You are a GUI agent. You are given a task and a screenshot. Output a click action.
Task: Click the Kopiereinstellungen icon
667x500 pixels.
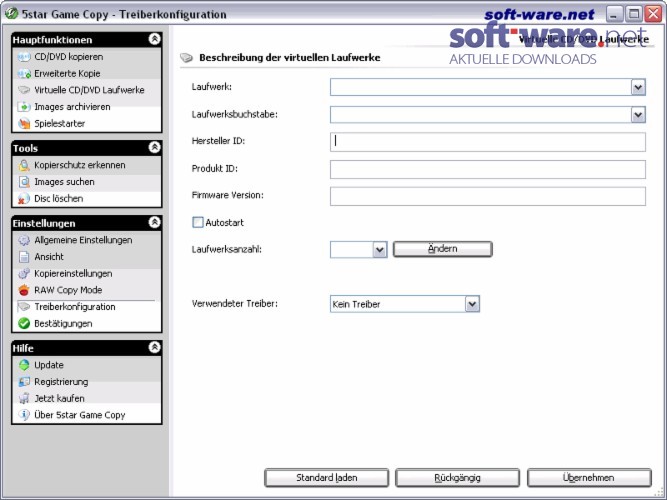24,274
